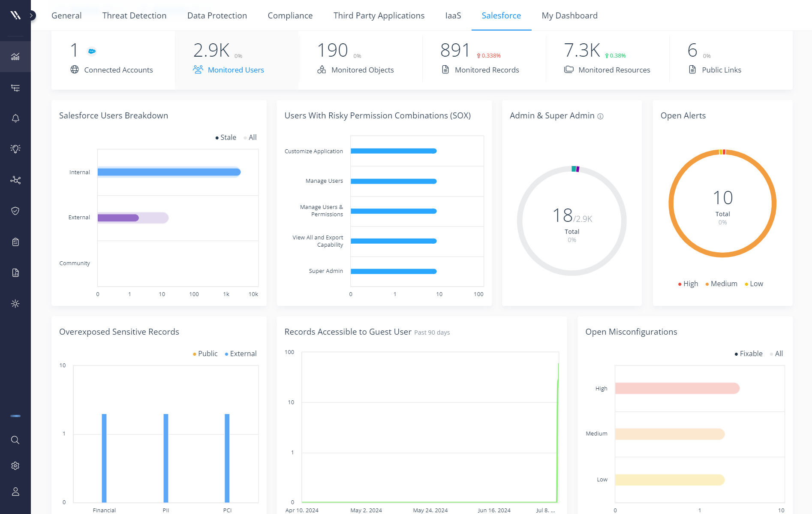Screen dimensions: 812x514
Task: Toggle the All legend in Open Misconfigurations
Action: [776, 354]
